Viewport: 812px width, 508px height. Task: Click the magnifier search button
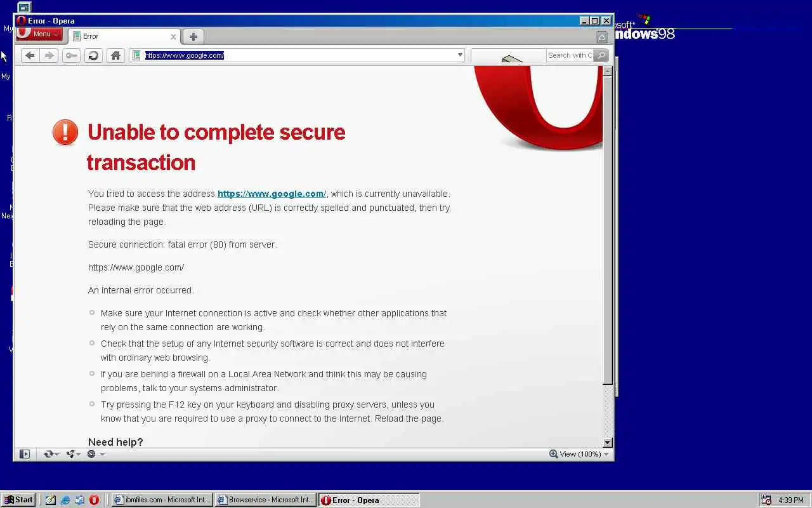pos(601,55)
